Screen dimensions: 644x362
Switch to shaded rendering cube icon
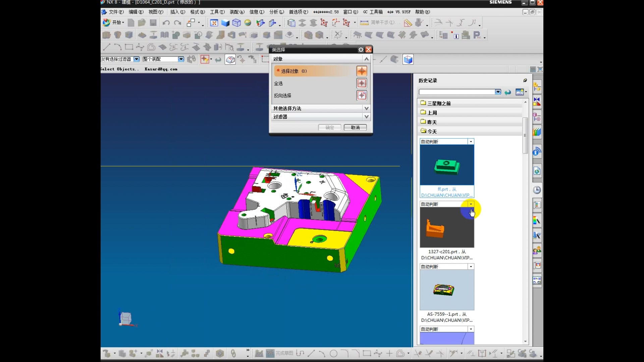(x=225, y=23)
